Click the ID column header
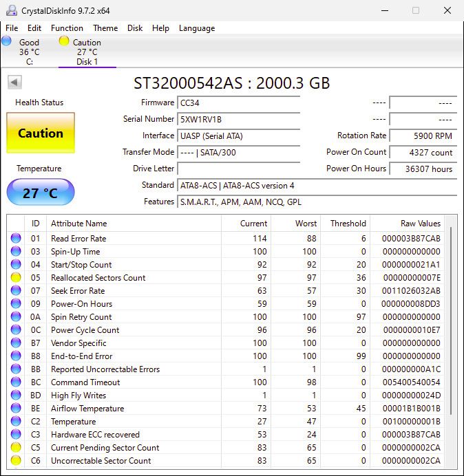 click(35, 224)
